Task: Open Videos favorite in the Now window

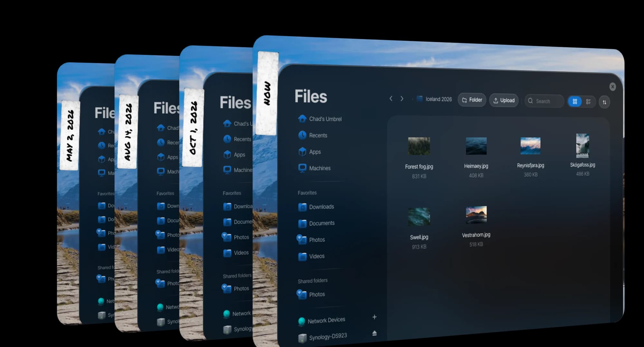Action: point(311,256)
